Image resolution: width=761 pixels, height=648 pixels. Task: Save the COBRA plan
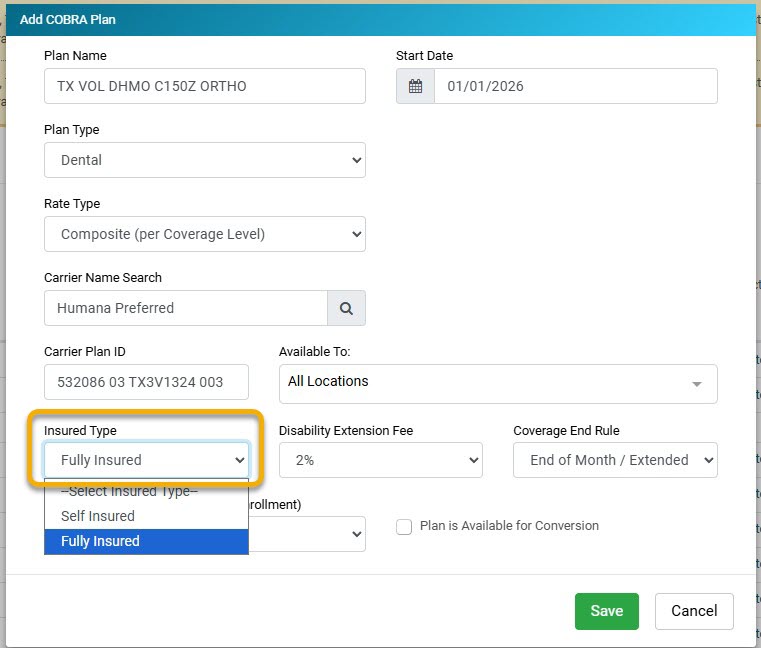pos(606,611)
